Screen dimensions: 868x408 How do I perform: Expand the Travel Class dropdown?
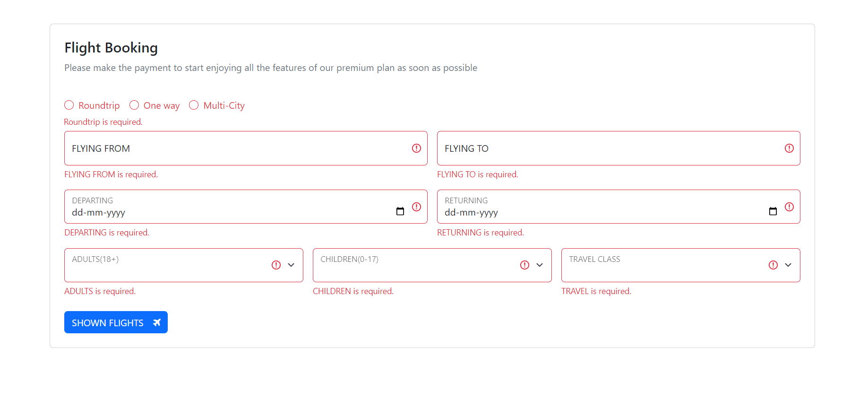click(788, 265)
